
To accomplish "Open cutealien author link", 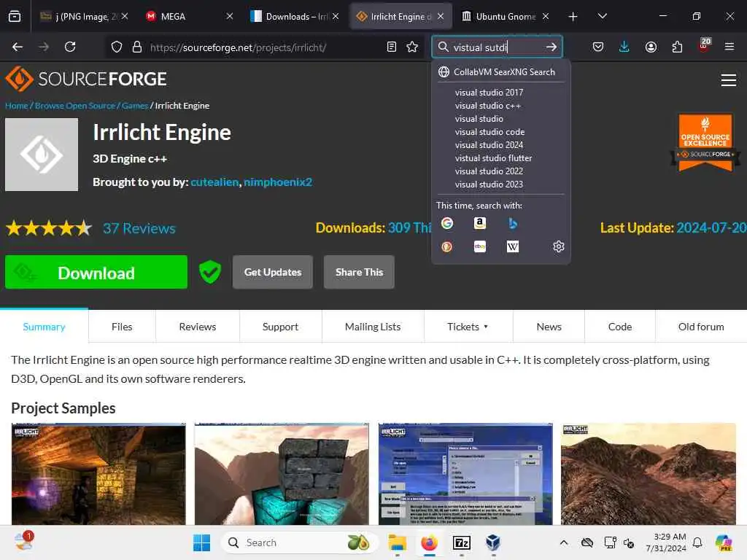I will click(x=214, y=182).
